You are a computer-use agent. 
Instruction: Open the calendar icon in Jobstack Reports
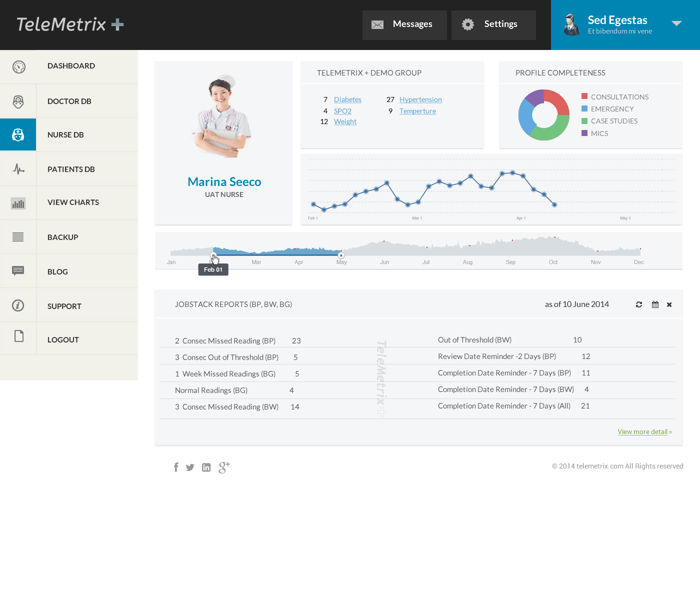pyautogui.click(x=655, y=304)
